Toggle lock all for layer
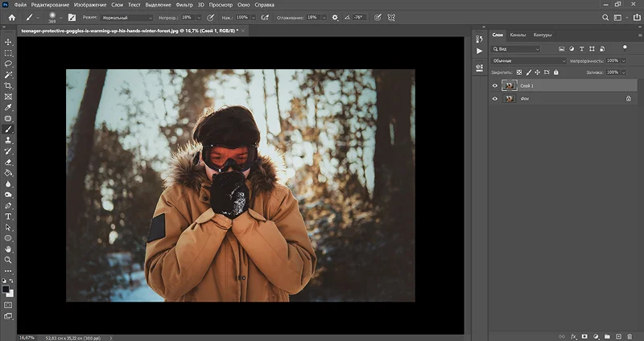644x341 pixels. click(x=555, y=72)
